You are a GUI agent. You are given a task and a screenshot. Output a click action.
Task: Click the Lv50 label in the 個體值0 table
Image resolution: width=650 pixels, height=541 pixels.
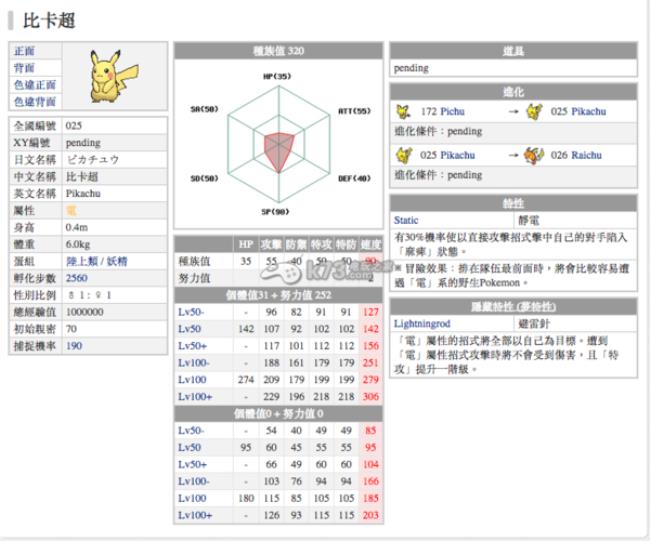189,447
